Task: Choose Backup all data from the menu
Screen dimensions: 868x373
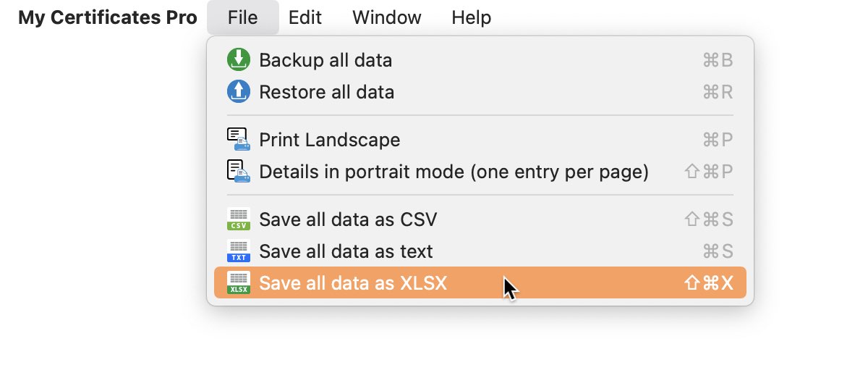Action: [480, 59]
